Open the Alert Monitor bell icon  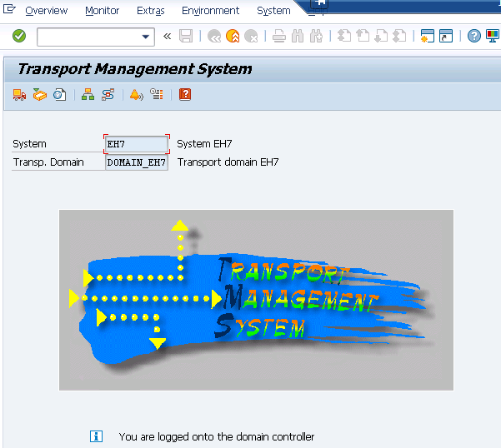pyautogui.click(x=136, y=95)
